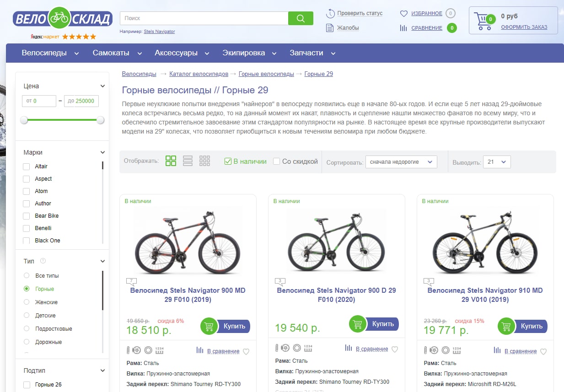Buy the Stels Navigator 910 MD bike

point(523,326)
